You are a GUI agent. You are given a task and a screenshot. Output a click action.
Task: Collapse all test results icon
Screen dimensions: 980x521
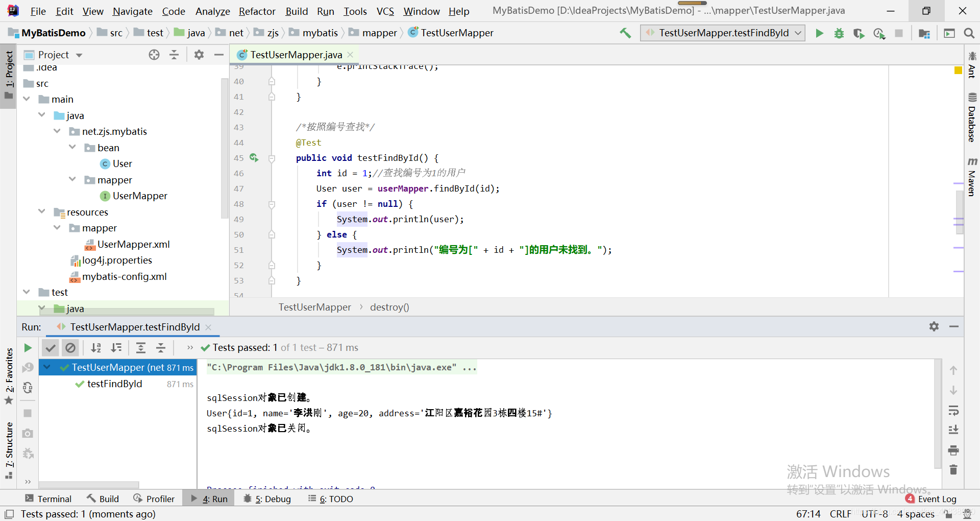(161, 348)
